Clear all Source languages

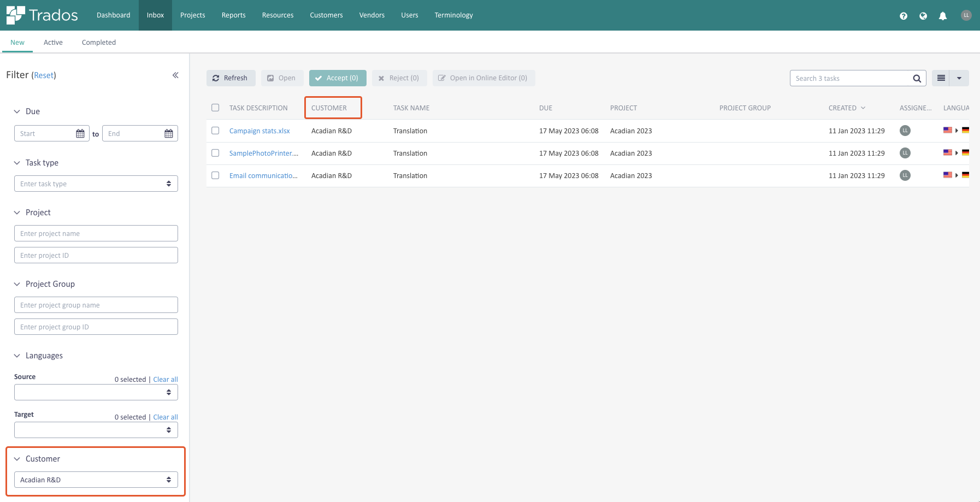166,379
